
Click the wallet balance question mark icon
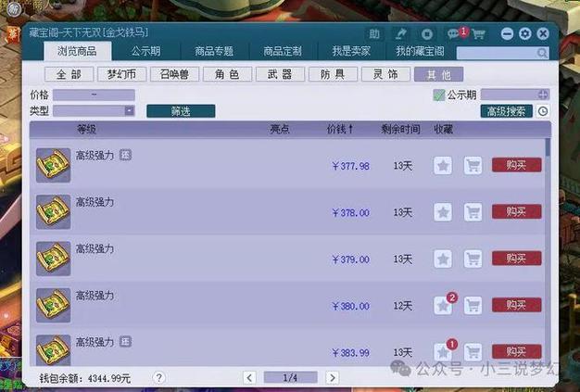pos(159,378)
